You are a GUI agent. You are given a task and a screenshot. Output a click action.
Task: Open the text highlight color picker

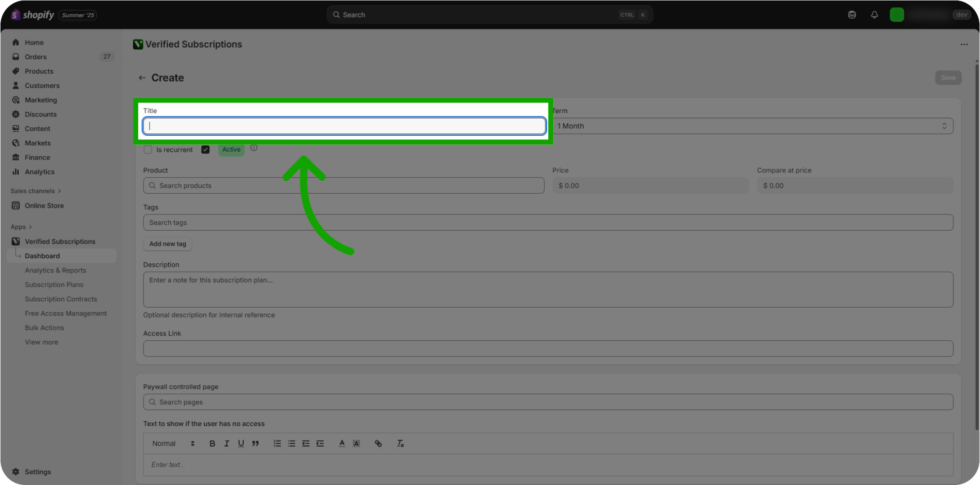coord(356,444)
